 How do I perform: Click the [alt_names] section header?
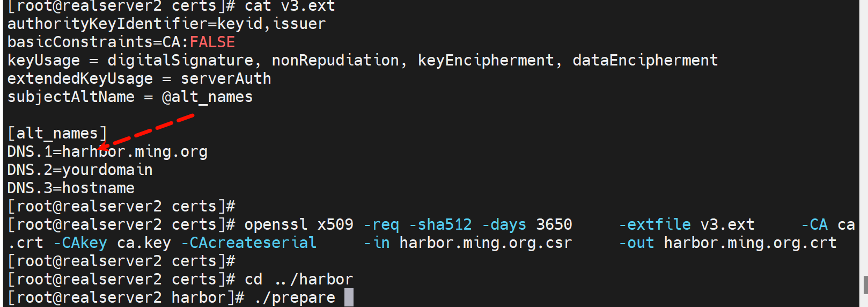click(57, 133)
